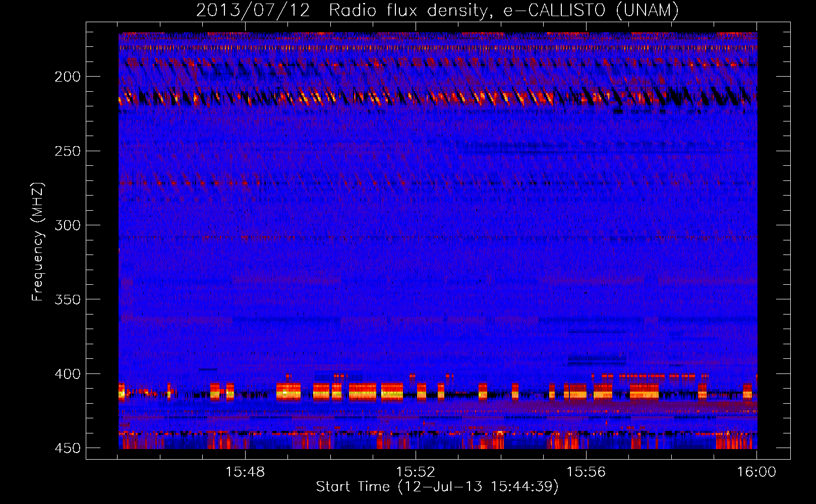
Task: Click the 300 frequency tick label
Action: (x=68, y=225)
